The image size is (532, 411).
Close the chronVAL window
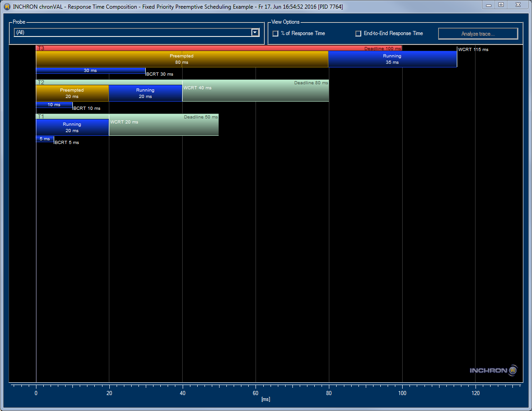pyautogui.click(x=518, y=5)
